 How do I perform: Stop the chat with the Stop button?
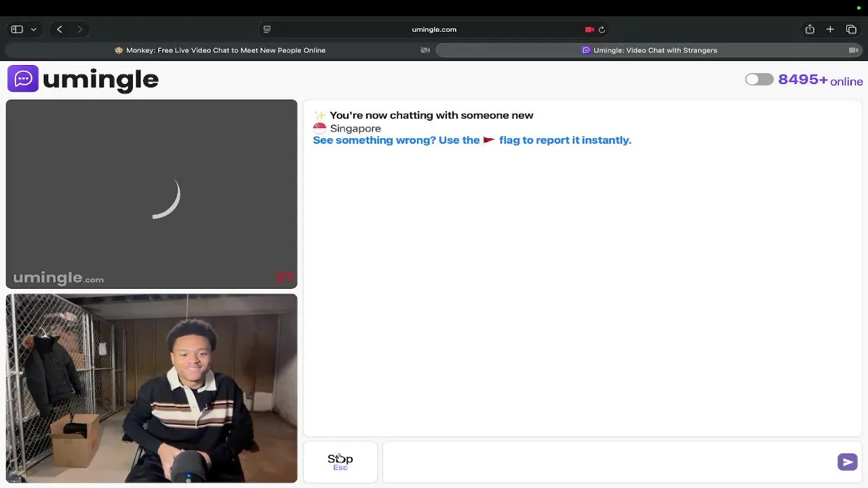click(340, 462)
